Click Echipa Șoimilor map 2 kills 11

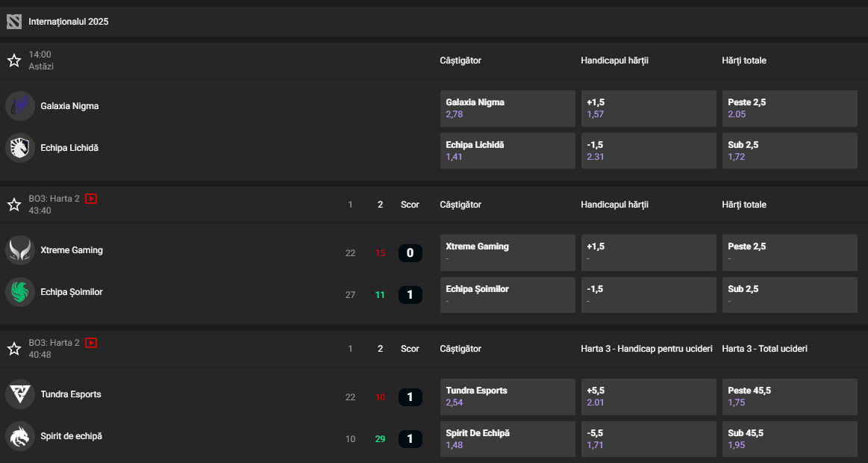(381, 295)
